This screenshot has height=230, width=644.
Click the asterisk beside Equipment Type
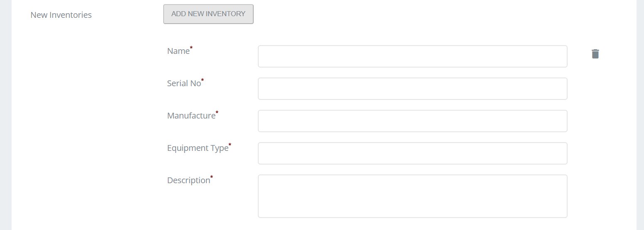(x=230, y=145)
